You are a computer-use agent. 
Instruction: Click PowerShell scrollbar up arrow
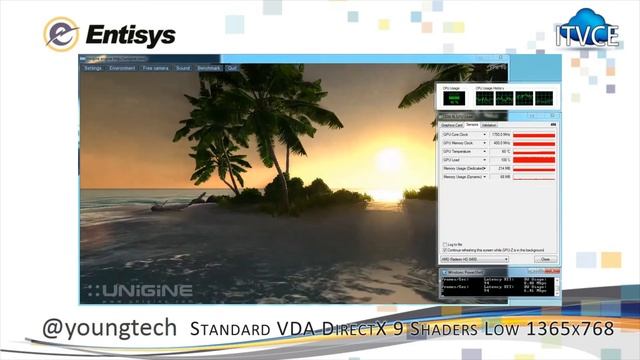click(x=557, y=280)
